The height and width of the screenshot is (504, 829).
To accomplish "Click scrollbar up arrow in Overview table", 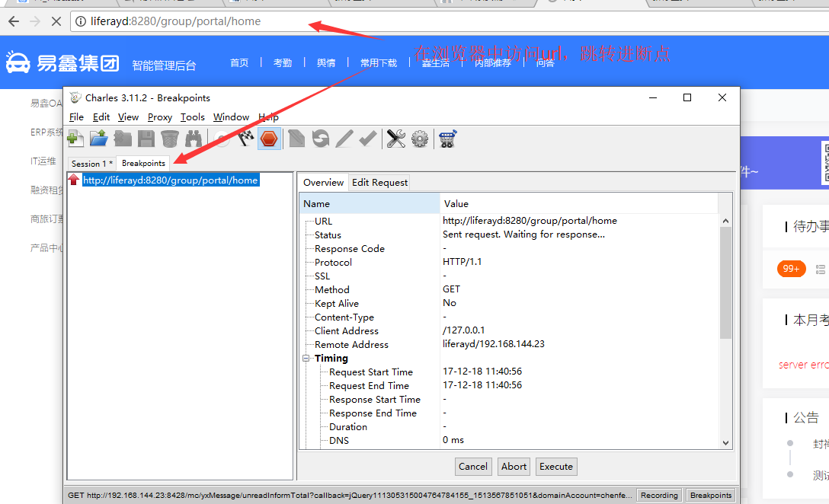I will (725, 221).
